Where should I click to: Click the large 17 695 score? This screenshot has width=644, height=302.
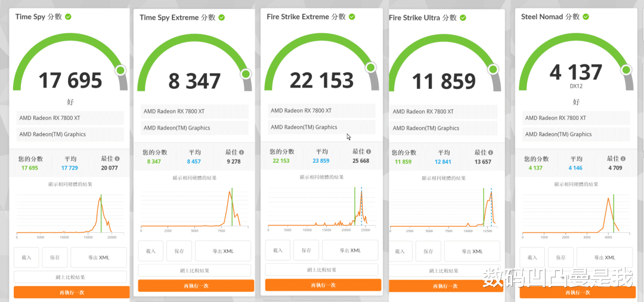70,81
